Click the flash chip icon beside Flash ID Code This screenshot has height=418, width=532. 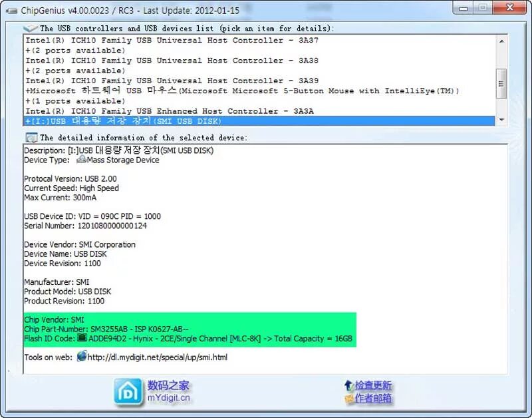[x=82, y=338]
